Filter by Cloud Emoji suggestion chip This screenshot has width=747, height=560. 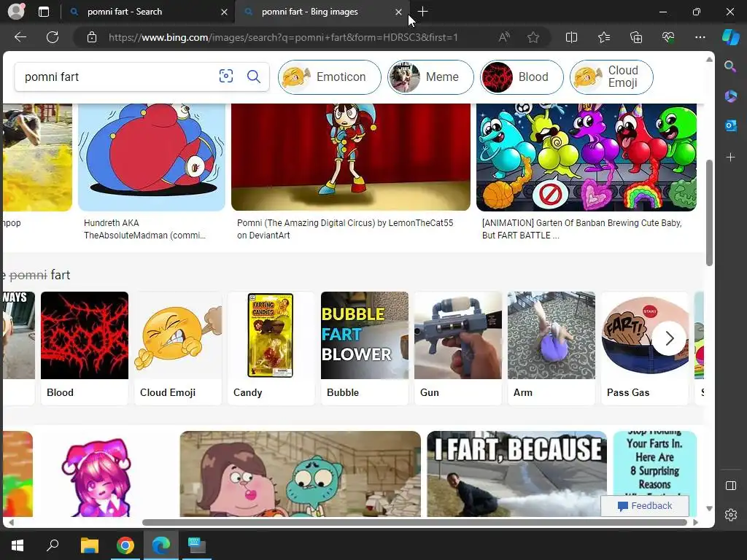click(x=611, y=77)
